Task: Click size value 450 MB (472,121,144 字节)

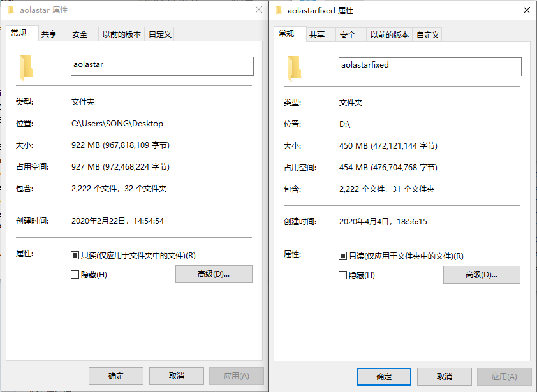Action: [x=388, y=146]
